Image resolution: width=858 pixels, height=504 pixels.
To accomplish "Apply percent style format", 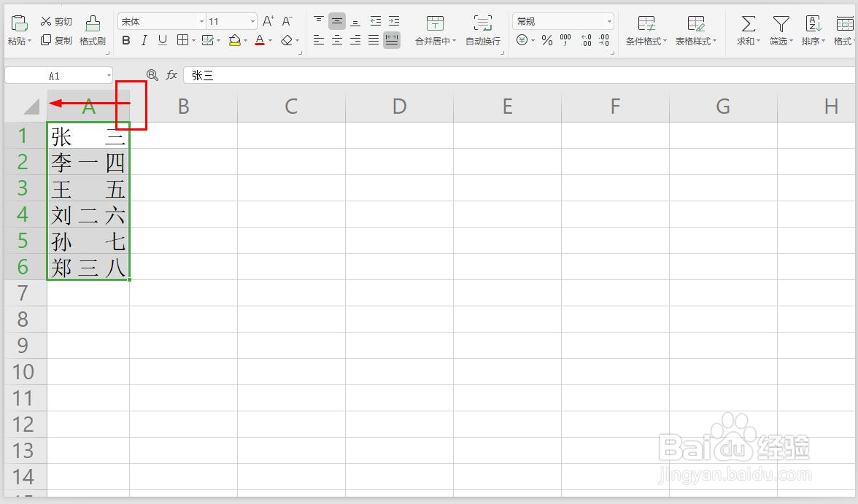I will 546,40.
